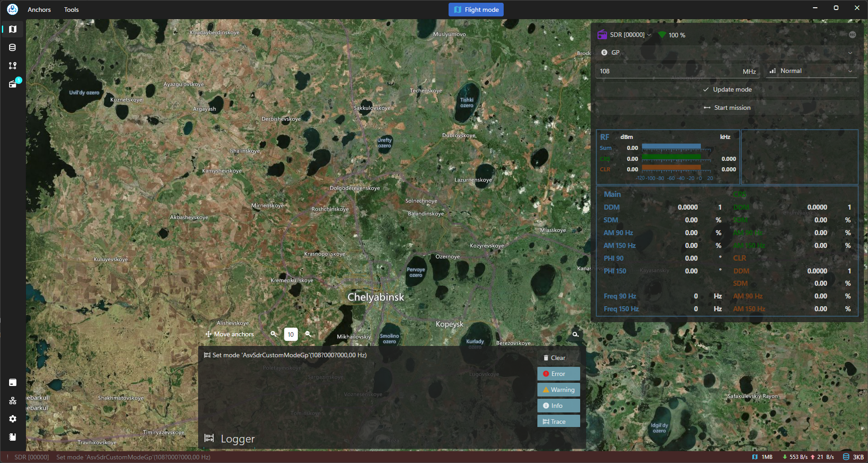
Task: Click the Update mode button
Action: (x=727, y=90)
